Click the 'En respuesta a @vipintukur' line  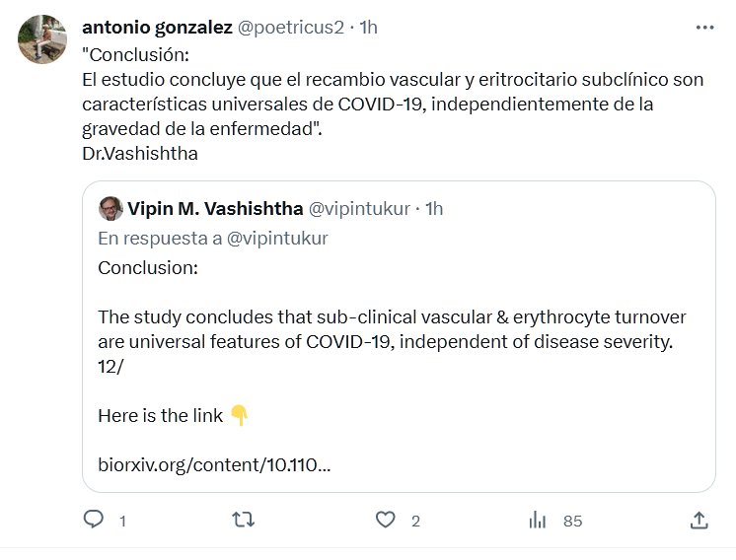pos(213,239)
